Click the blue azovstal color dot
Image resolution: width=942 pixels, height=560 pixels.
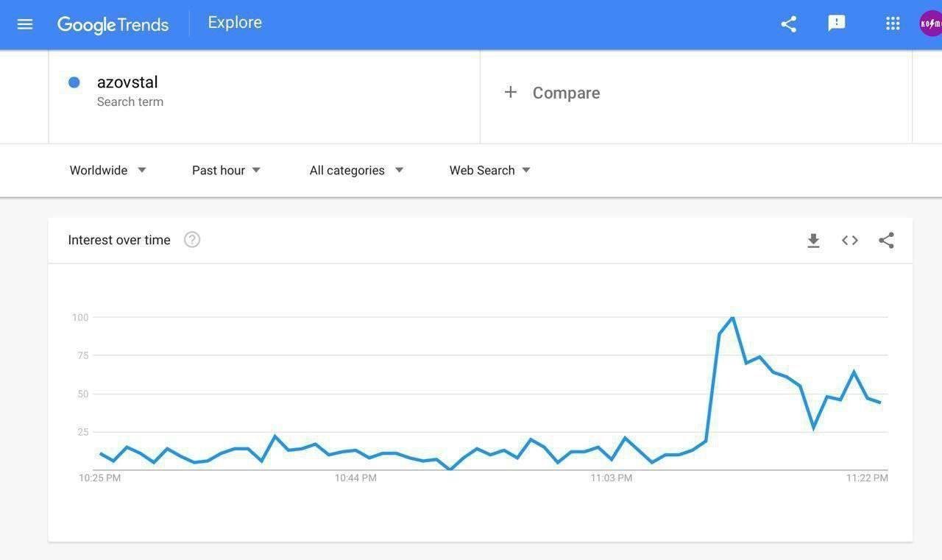[74, 82]
